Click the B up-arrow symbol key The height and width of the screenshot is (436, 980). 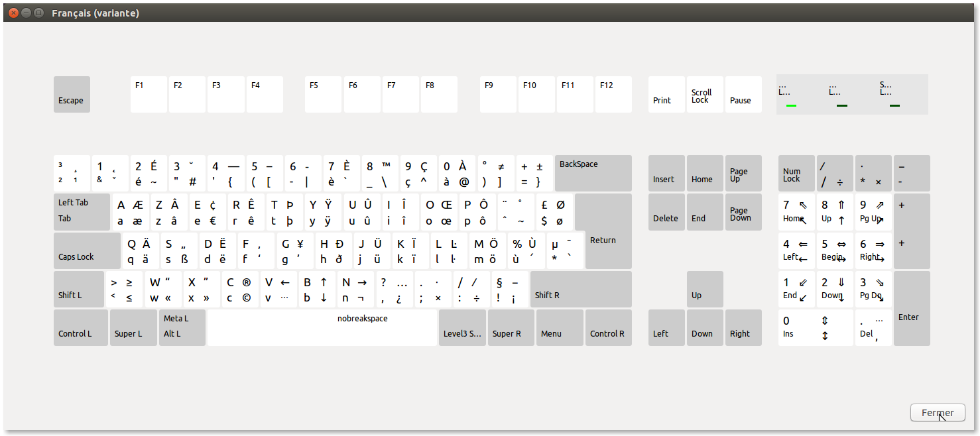click(x=316, y=289)
